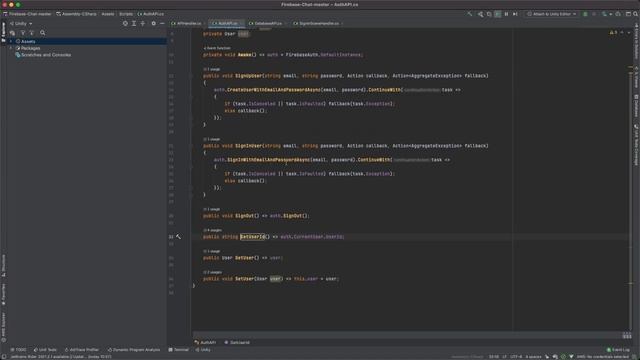Open the TODO tool window
The width and height of the screenshot is (640, 360).
18,350
